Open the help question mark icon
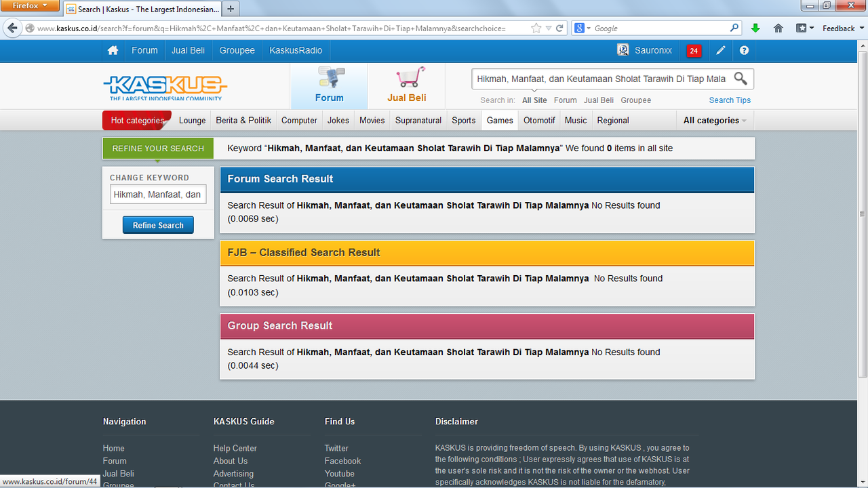Image resolution: width=868 pixels, height=488 pixels. pos(744,50)
